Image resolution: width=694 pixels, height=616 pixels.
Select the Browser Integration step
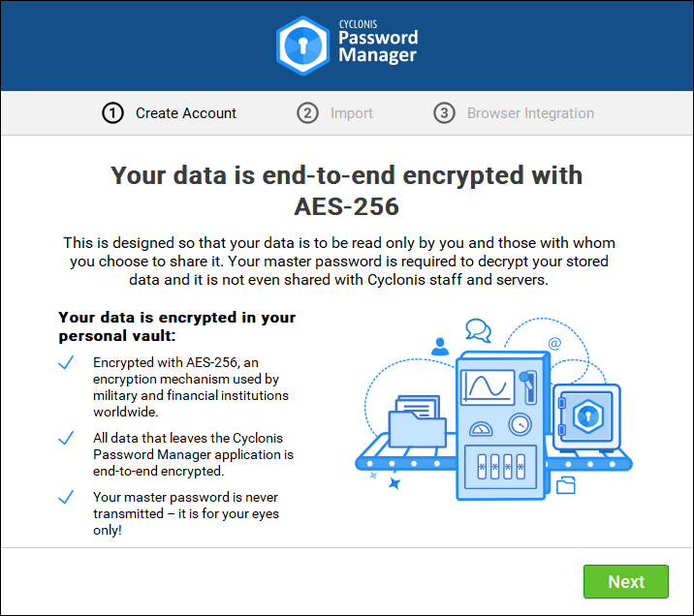[530, 113]
